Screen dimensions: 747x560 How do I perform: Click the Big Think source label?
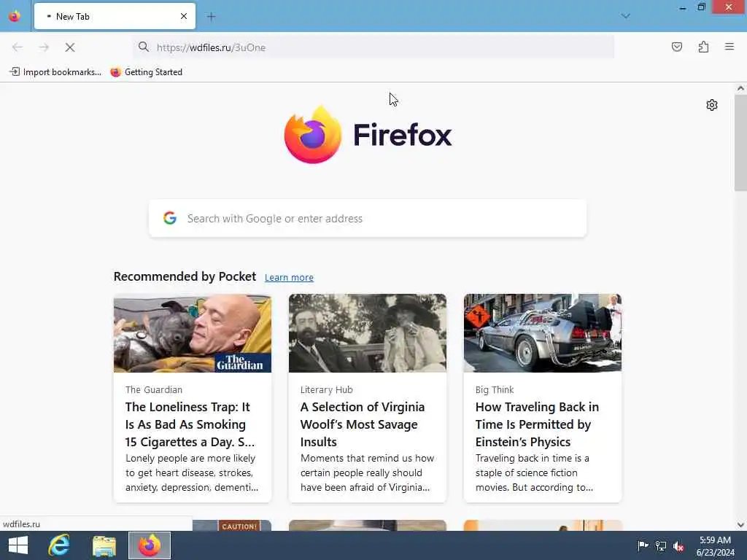coord(495,389)
